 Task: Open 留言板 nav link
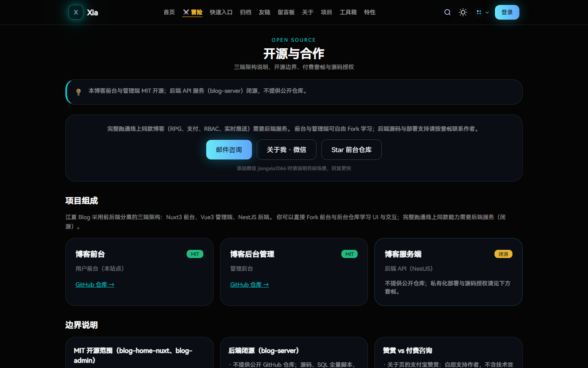click(286, 12)
